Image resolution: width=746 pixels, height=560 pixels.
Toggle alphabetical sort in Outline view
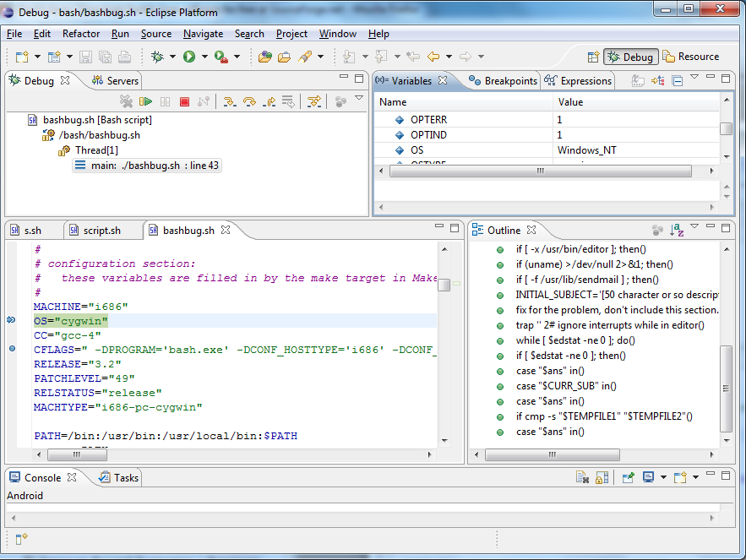pos(677,230)
